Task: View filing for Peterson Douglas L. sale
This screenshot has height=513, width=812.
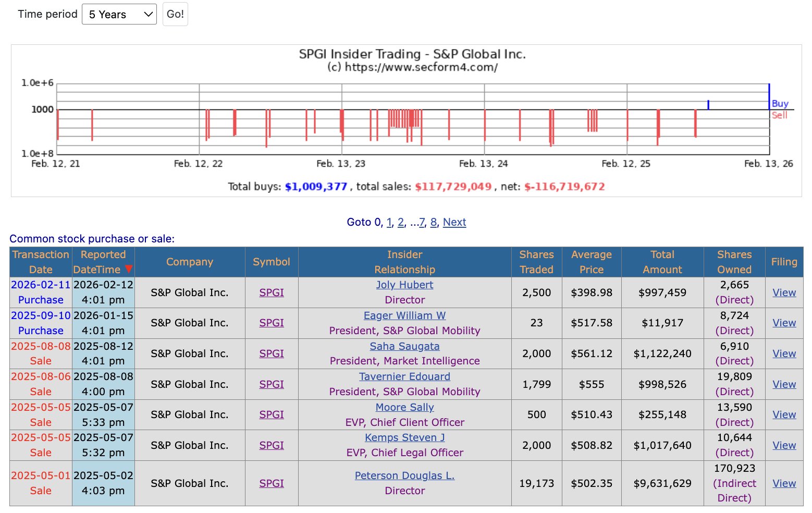Action: [x=784, y=483]
